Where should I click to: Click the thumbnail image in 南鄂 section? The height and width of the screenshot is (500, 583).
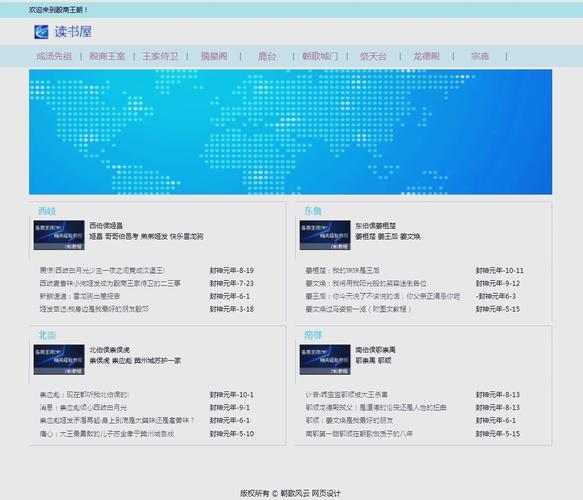click(325, 359)
